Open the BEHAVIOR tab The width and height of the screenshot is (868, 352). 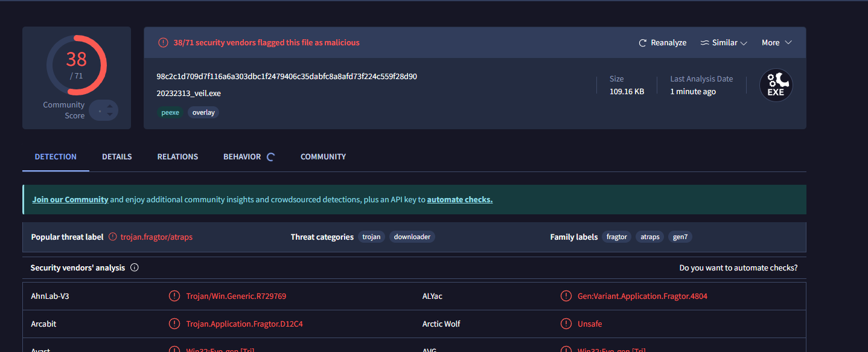(x=242, y=157)
